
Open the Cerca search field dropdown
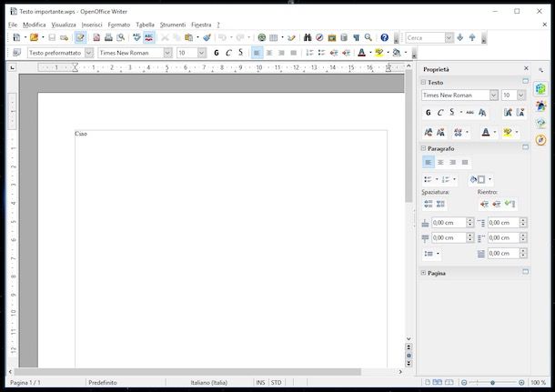pos(449,37)
